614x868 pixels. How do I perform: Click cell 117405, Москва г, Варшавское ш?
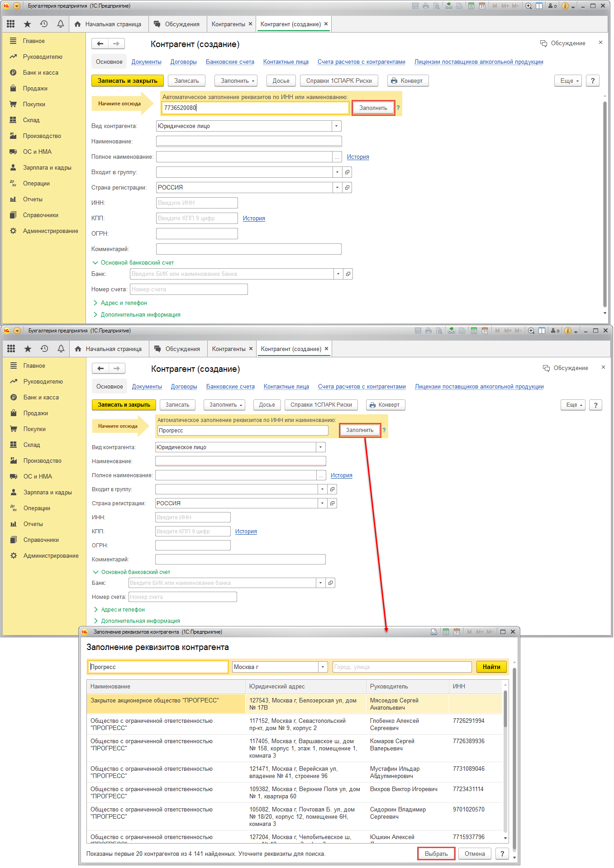pyautogui.click(x=306, y=748)
